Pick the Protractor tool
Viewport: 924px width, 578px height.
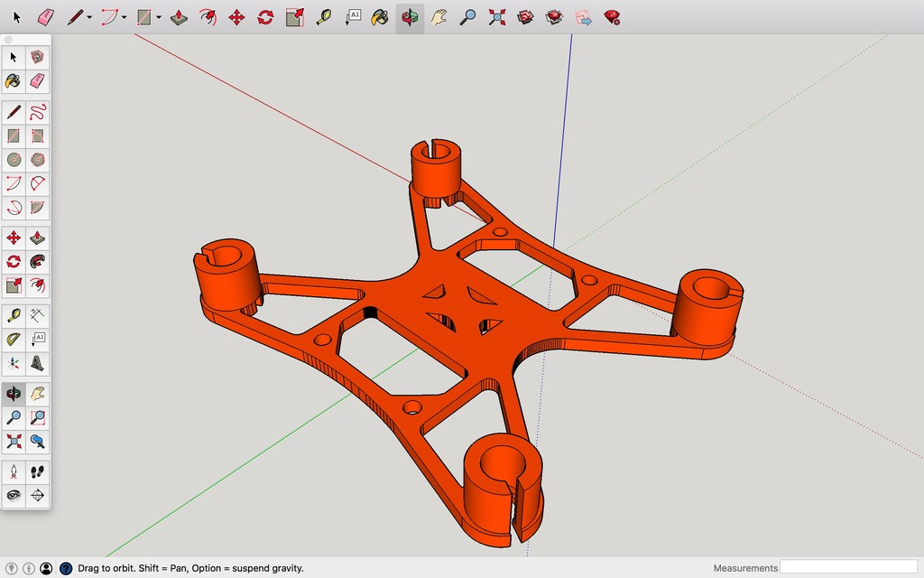tap(14, 340)
